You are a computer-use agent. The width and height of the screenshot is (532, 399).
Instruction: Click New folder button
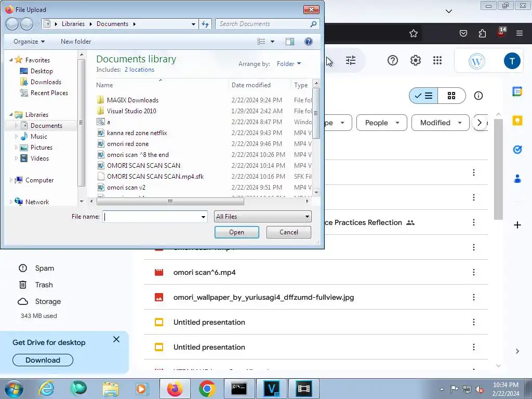pos(76,42)
